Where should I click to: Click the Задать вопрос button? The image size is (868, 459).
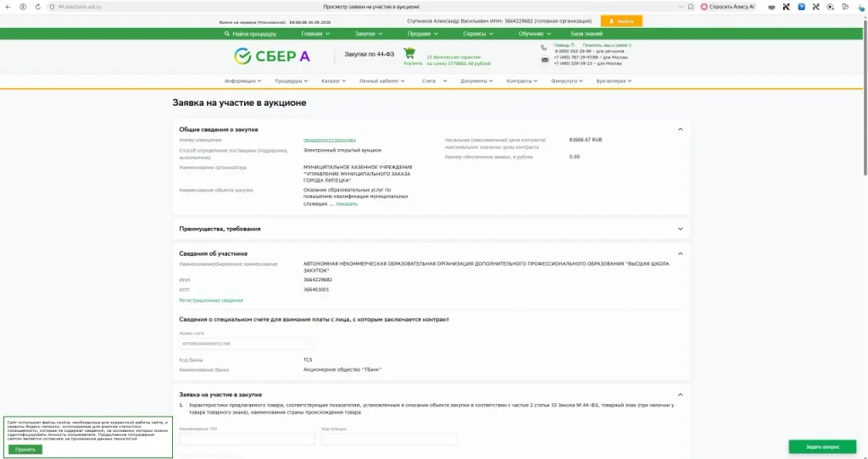(822, 447)
